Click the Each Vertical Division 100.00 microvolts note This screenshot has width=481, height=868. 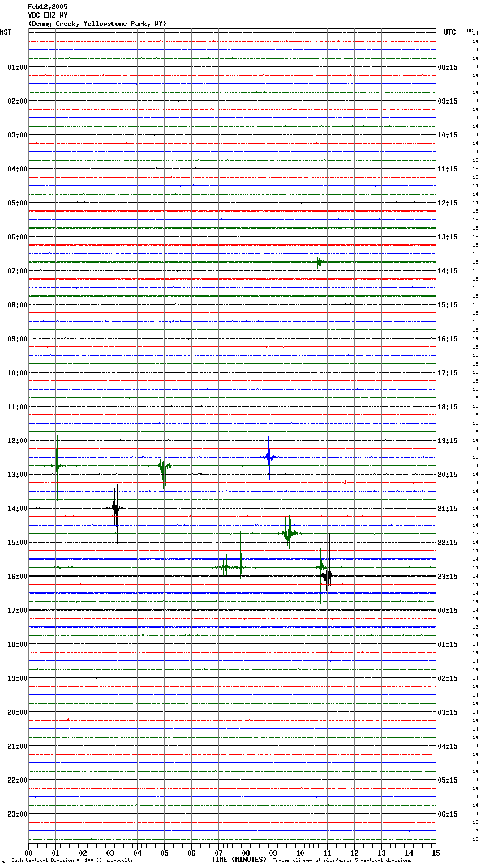(72, 861)
